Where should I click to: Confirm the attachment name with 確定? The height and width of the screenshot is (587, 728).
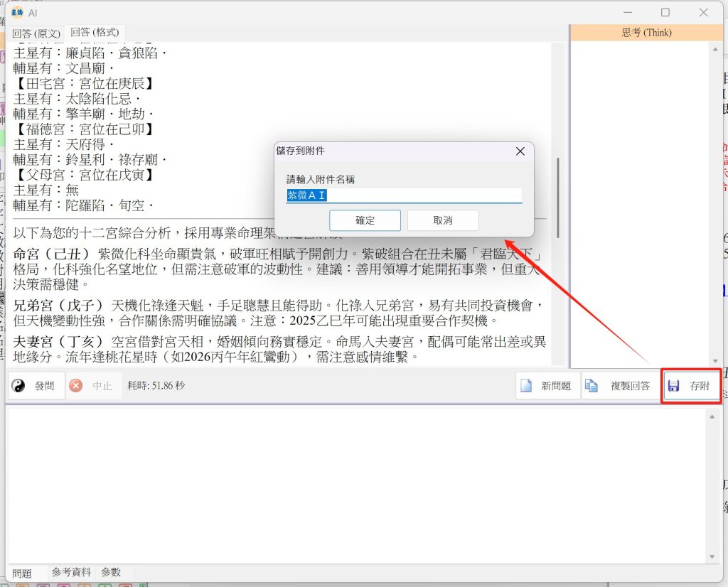[365, 220]
